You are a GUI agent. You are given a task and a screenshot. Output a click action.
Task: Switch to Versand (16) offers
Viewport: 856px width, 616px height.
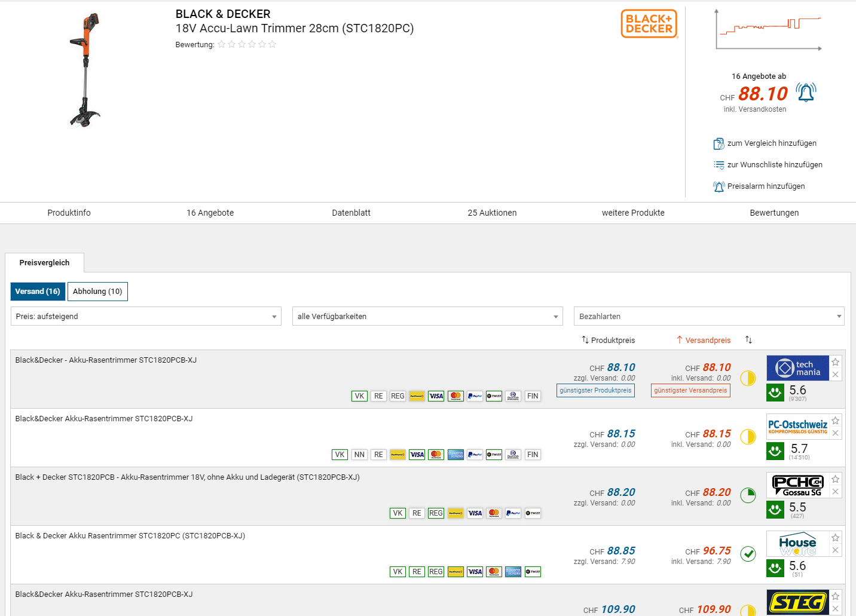pyautogui.click(x=38, y=292)
